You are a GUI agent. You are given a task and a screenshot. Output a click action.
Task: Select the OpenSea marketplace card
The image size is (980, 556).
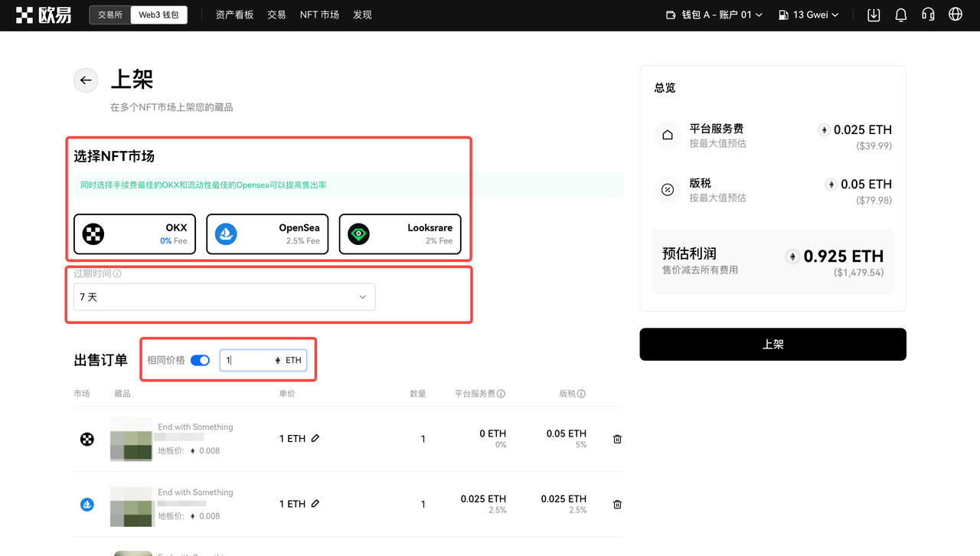pyautogui.click(x=267, y=234)
